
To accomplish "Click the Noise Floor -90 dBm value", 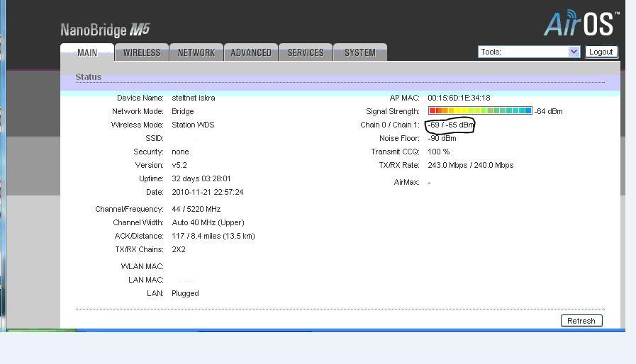I will [442, 138].
